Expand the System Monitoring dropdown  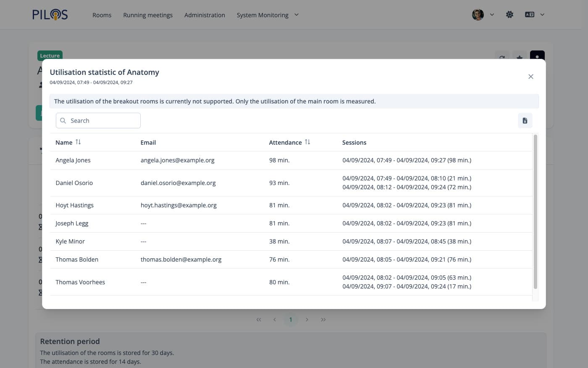tap(297, 15)
